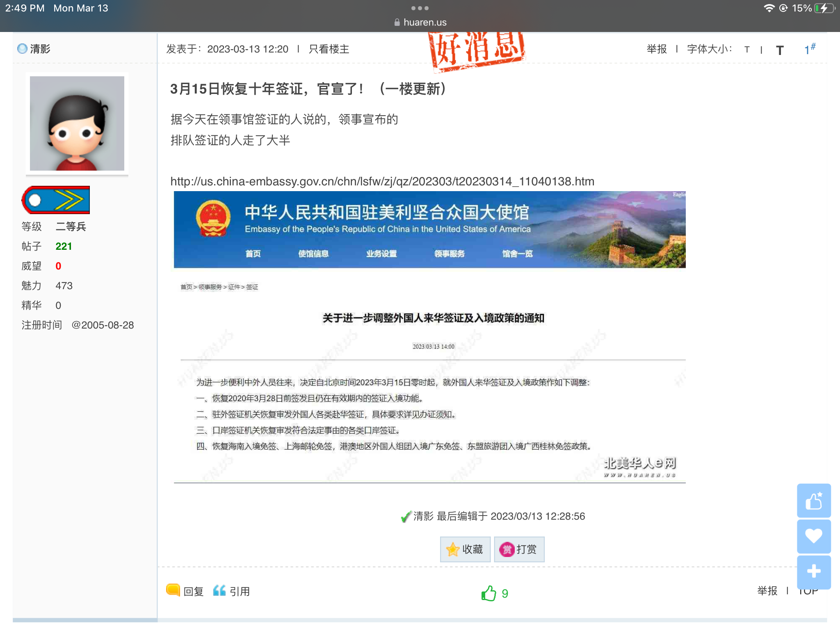Select the large T font size
This screenshot has width=840, height=630.
click(x=780, y=50)
